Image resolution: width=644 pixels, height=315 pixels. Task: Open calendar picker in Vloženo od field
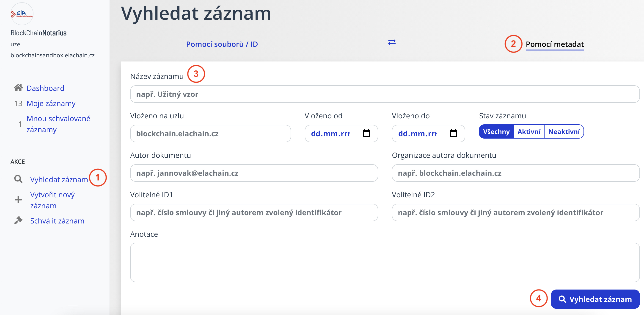tap(366, 133)
